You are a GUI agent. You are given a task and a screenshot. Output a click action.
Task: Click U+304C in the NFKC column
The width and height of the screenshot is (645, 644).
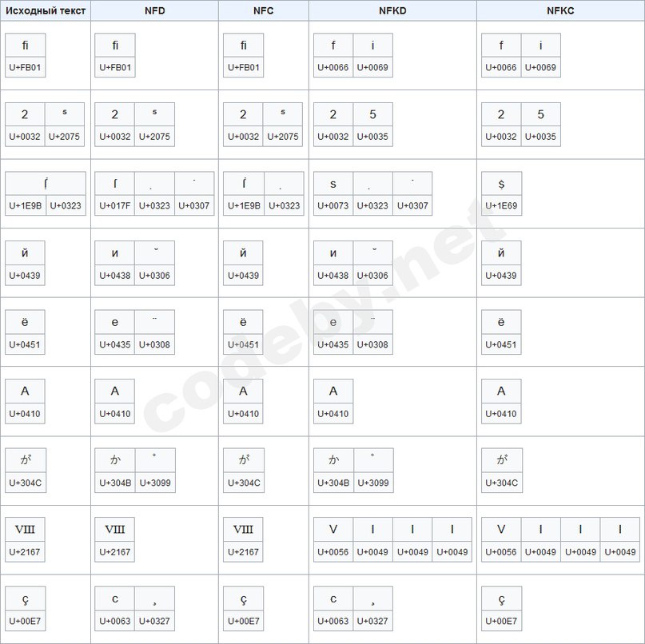pos(501,483)
